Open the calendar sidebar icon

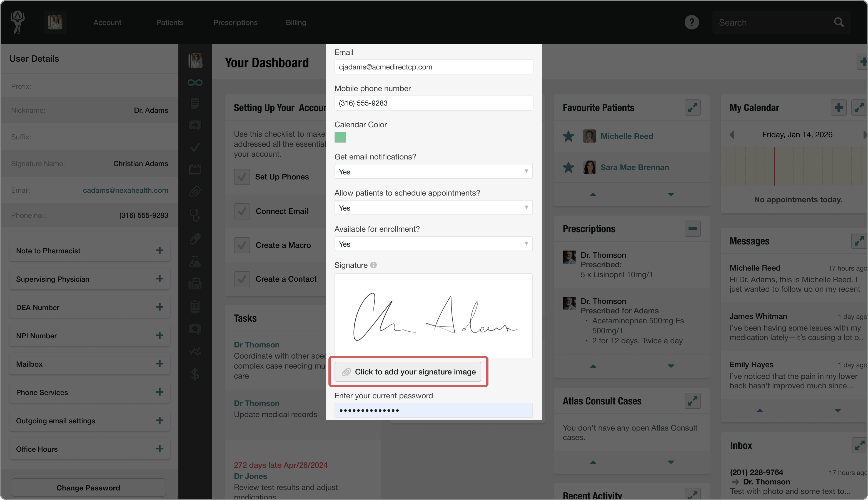pos(195,169)
